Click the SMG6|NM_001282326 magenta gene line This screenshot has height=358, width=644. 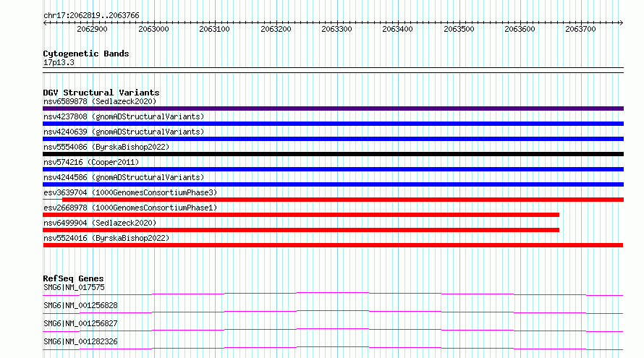pos(333,348)
